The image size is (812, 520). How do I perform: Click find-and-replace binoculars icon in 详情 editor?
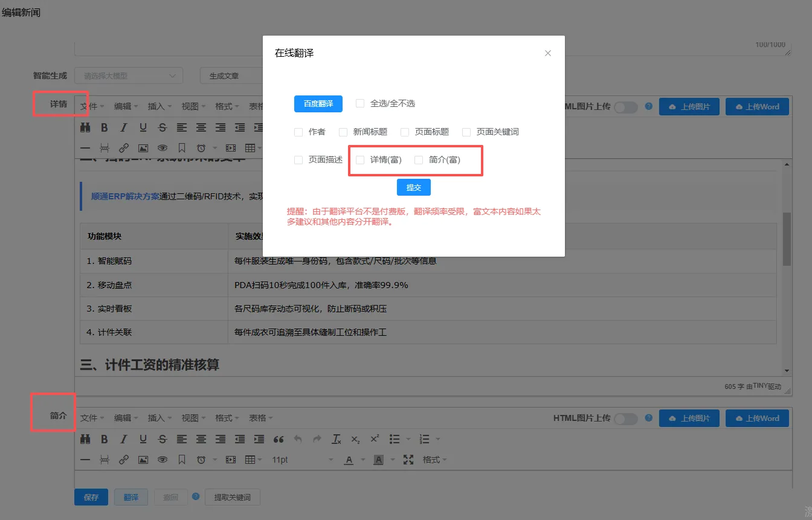[85, 127]
